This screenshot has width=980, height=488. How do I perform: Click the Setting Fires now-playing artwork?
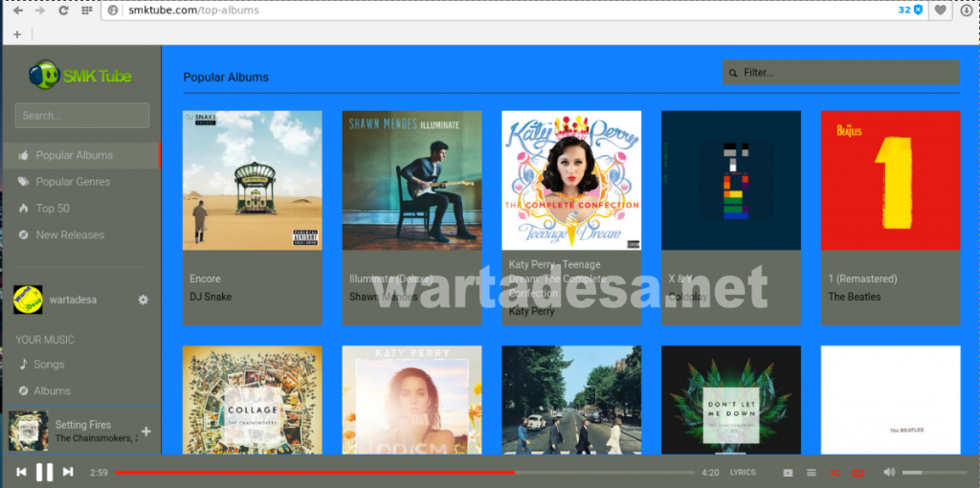click(x=28, y=432)
